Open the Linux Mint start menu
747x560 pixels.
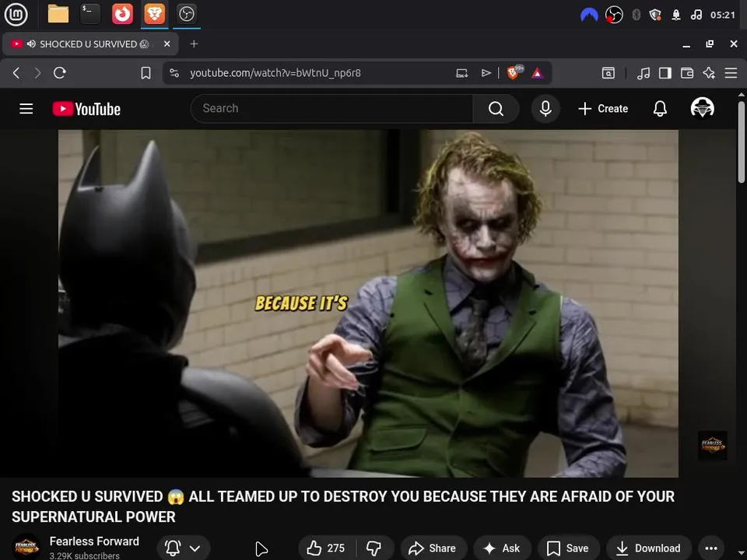pyautogui.click(x=16, y=14)
